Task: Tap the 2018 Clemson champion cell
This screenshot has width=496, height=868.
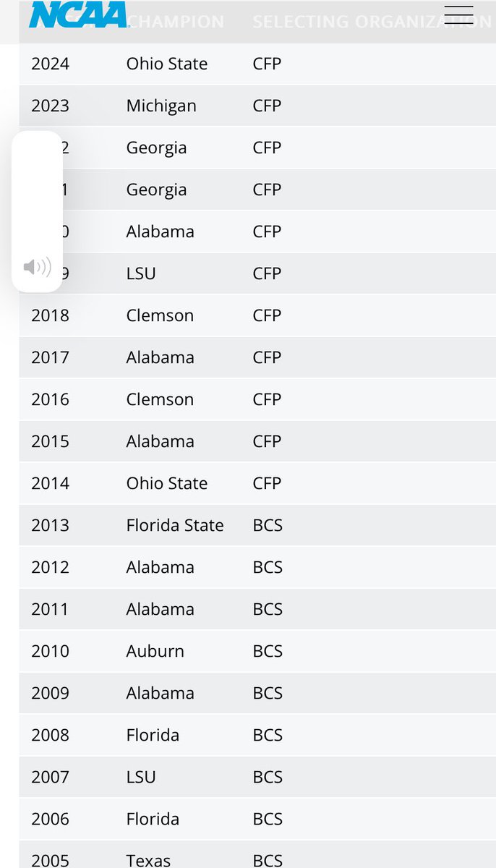Action: [x=160, y=315]
